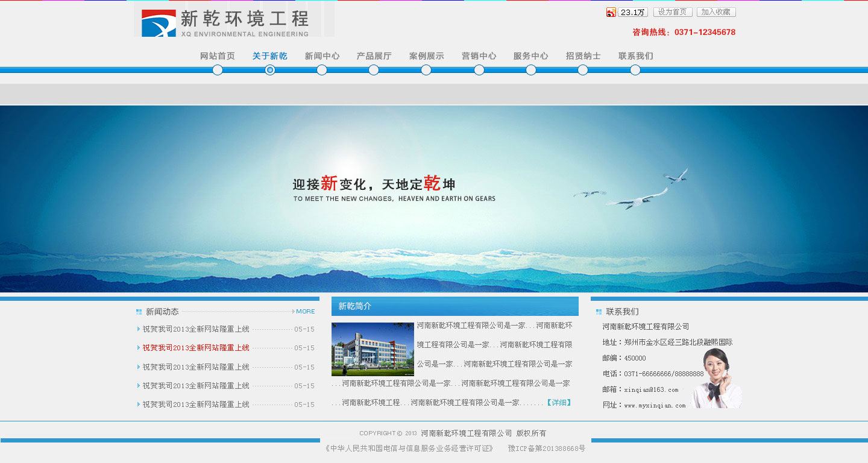The width and height of the screenshot is (868, 463).
Task: Go to 新闻中心 in the navigation
Action: pos(322,56)
